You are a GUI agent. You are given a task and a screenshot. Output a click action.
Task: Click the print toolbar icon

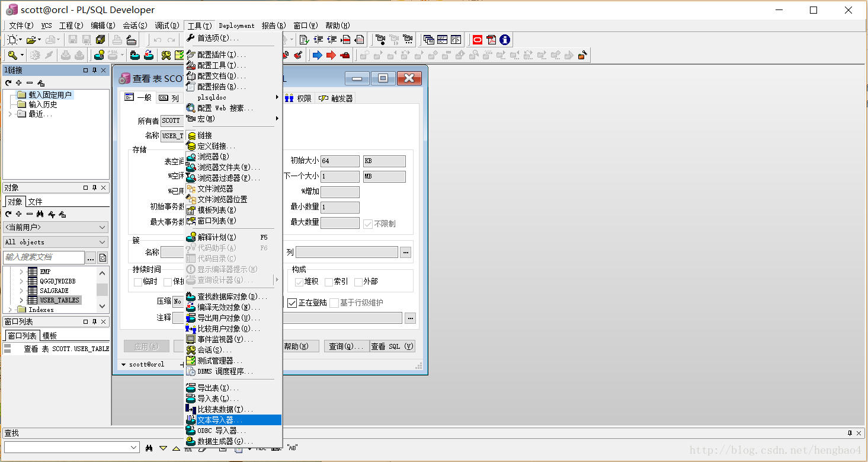(x=117, y=40)
